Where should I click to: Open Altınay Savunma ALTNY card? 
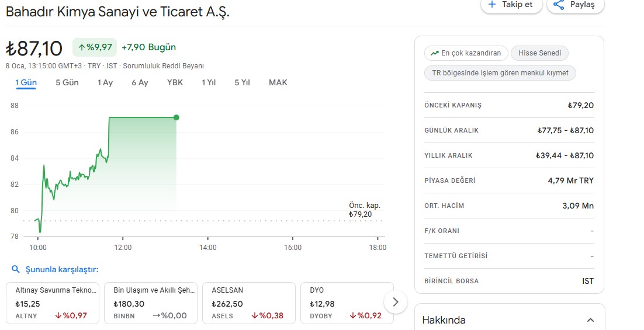click(53, 303)
